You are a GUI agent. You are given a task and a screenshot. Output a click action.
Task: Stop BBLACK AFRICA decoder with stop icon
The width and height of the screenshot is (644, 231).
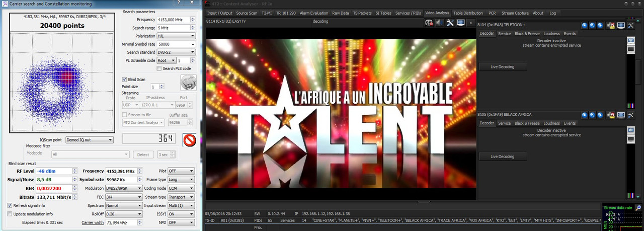coord(585,115)
